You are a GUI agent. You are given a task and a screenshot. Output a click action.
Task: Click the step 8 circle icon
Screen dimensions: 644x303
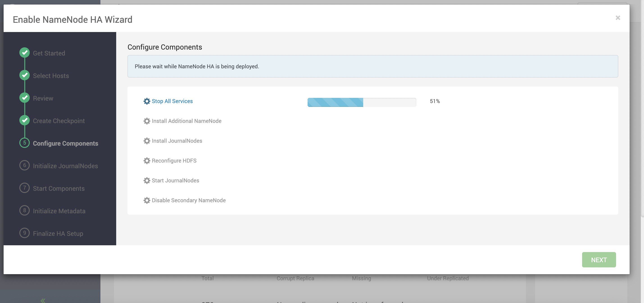point(25,210)
